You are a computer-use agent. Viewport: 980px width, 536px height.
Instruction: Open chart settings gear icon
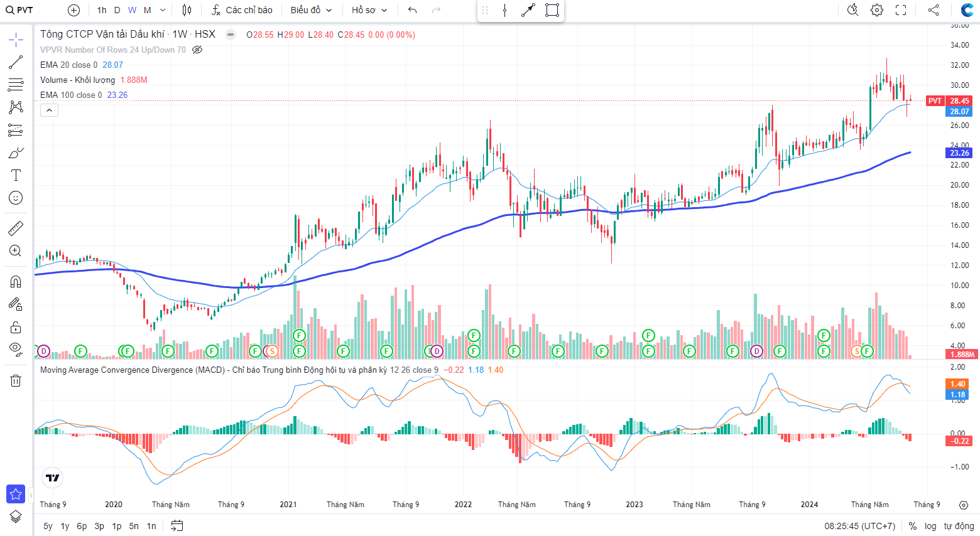[877, 10]
